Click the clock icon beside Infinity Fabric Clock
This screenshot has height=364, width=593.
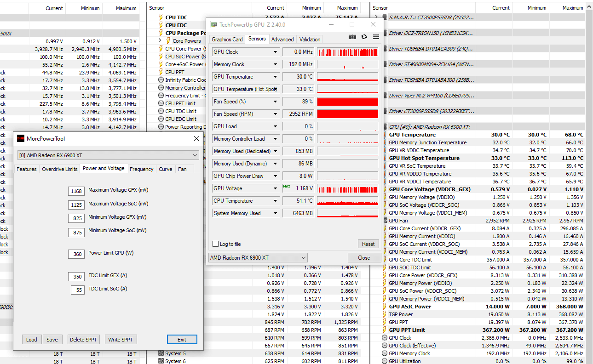click(161, 80)
